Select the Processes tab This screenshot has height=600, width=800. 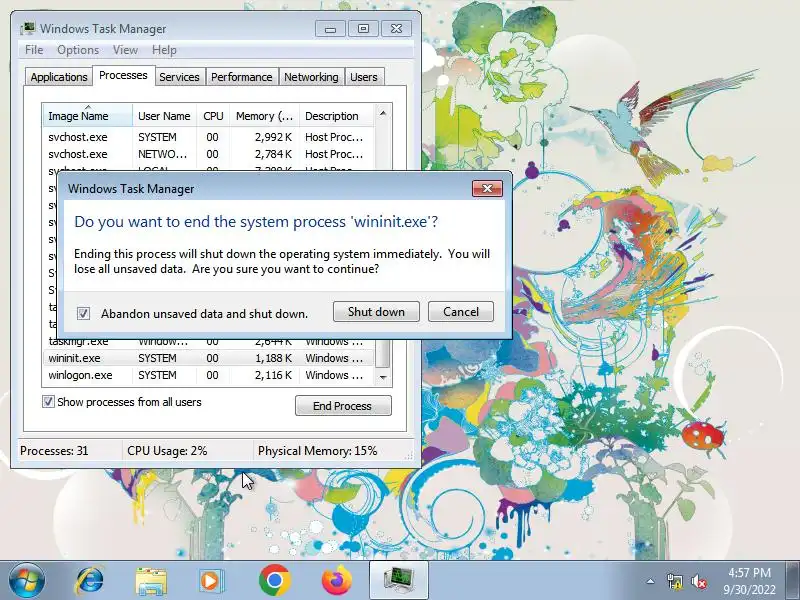tap(123, 76)
